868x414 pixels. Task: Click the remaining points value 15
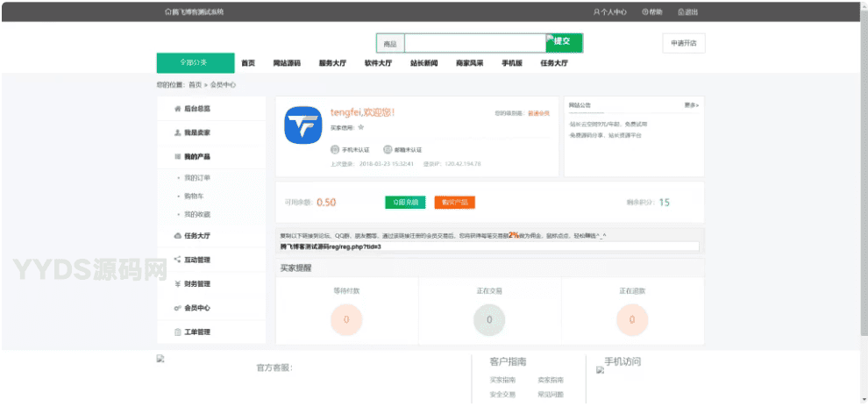pos(664,202)
